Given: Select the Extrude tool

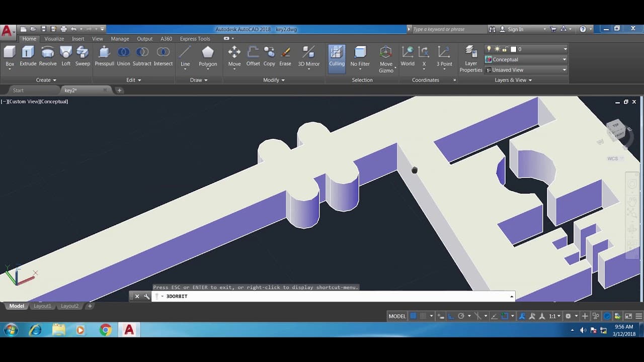Looking at the screenshot, I should (28, 55).
